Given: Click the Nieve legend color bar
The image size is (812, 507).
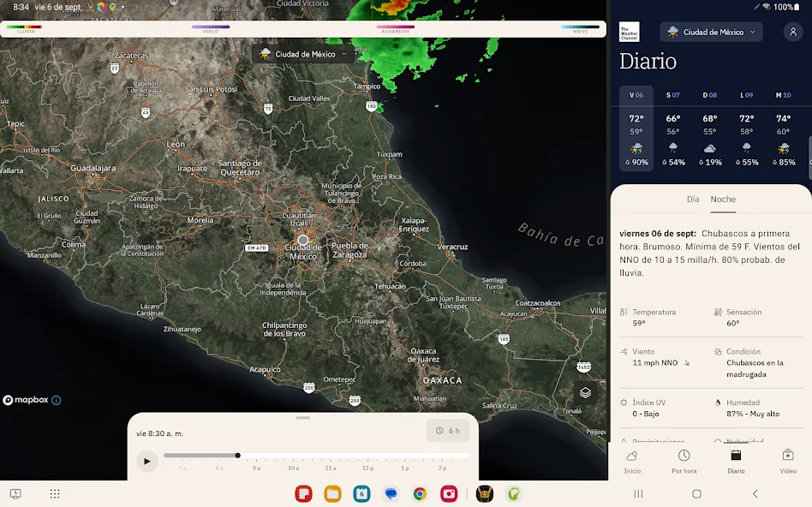Looking at the screenshot, I should point(581,27).
